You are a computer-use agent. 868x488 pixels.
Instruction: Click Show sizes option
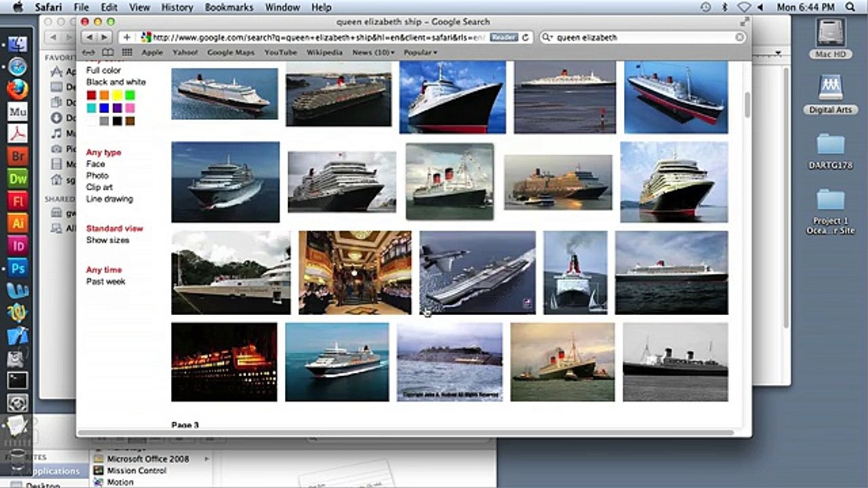[x=108, y=240]
